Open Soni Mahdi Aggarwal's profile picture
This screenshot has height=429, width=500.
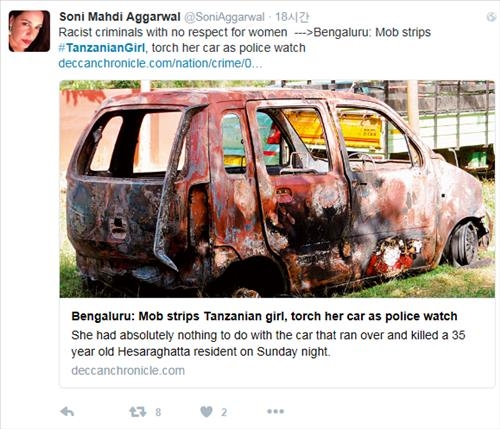pyautogui.click(x=29, y=31)
